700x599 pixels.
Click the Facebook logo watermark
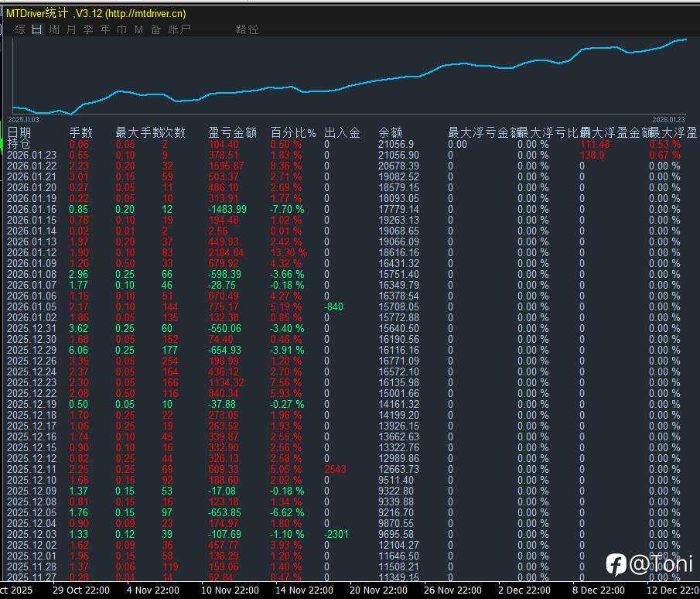click(x=616, y=564)
